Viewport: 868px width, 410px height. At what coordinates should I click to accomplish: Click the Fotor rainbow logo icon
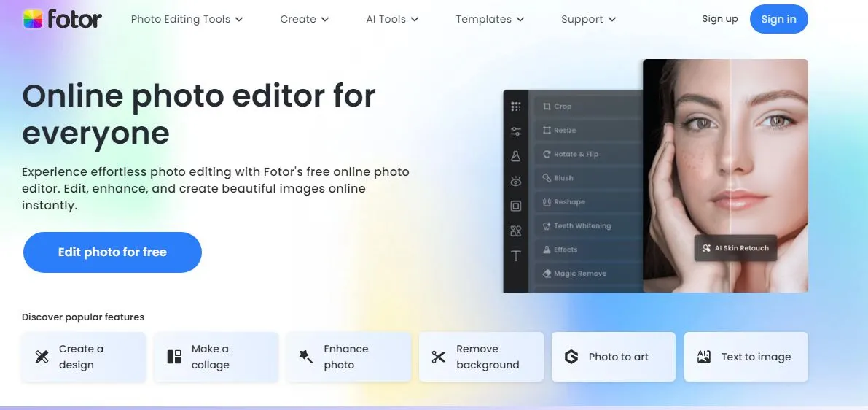click(33, 19)
